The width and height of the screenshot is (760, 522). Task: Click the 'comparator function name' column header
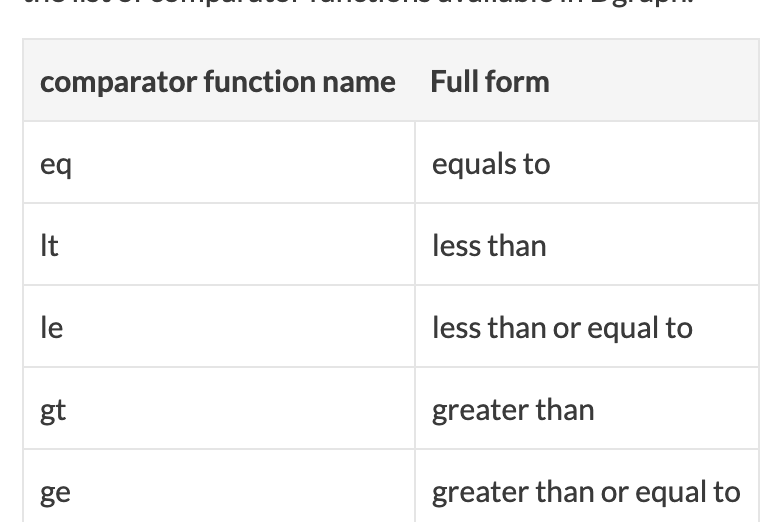pyautogui.click(x=217, y=81)
